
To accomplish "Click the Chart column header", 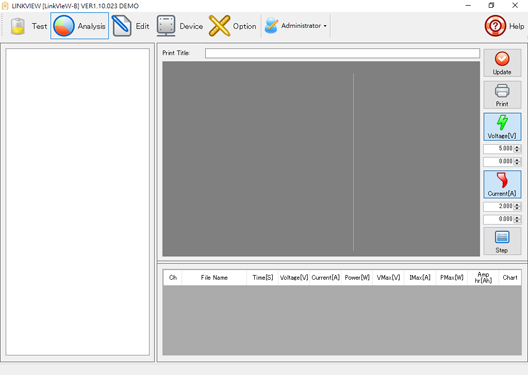I will point(510,278).
